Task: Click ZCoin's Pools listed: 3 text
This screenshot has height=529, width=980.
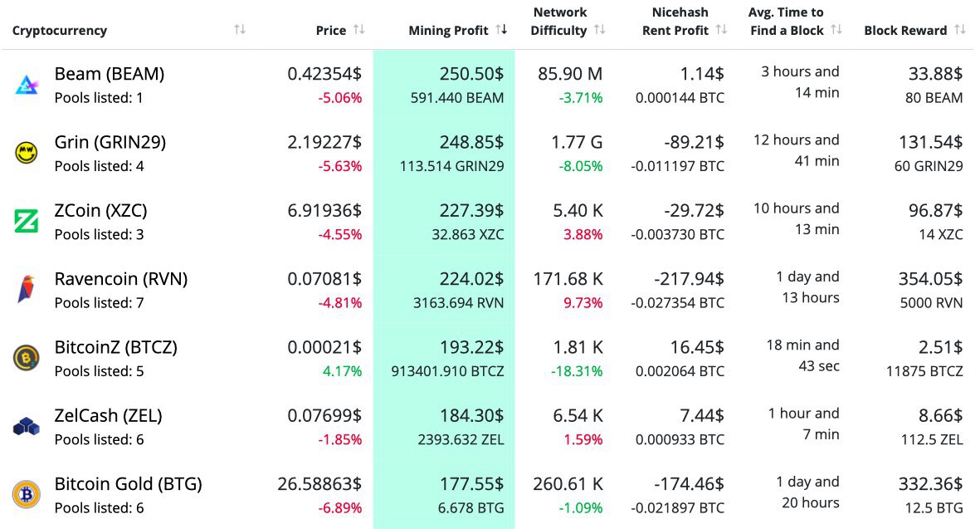Action: pyautogui.click(x=100, y=234)
